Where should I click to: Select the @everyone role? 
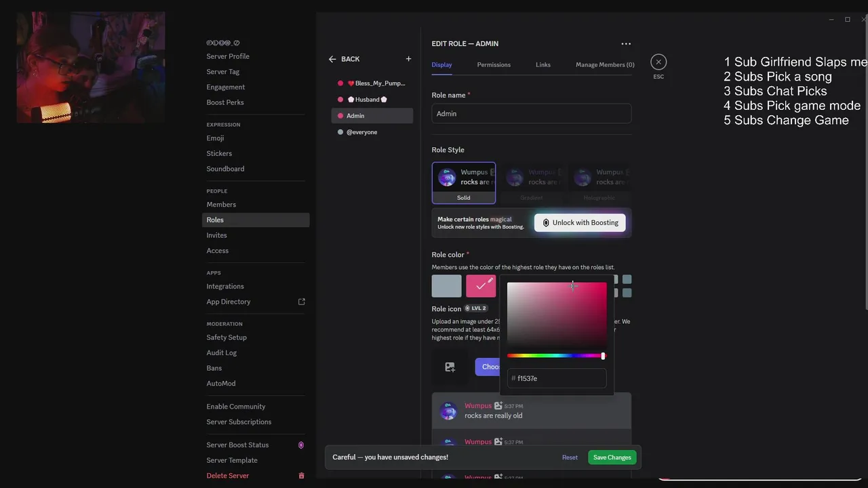click(x=372, y=132)
